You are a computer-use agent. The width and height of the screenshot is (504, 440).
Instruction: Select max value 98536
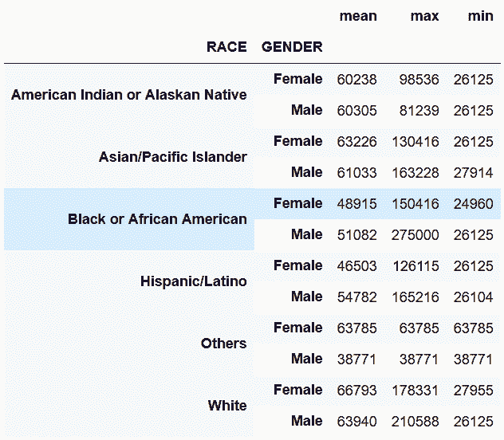point(419,80)
